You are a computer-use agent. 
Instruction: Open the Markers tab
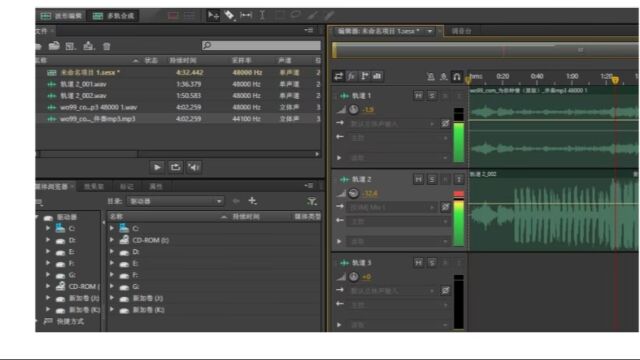pos(127,187)
